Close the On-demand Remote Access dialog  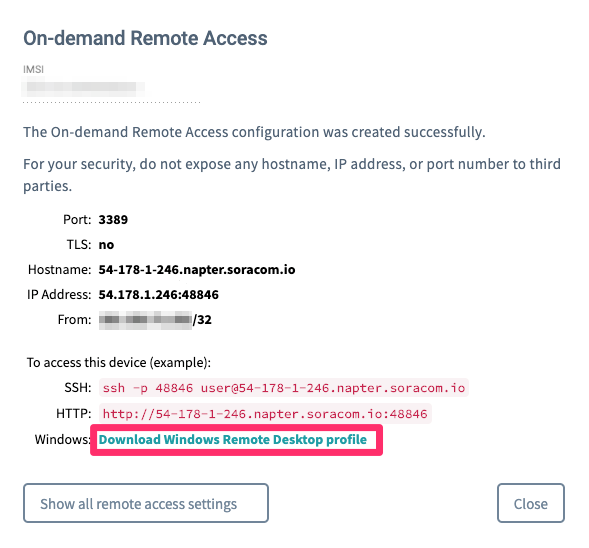(x=531, y=503)
